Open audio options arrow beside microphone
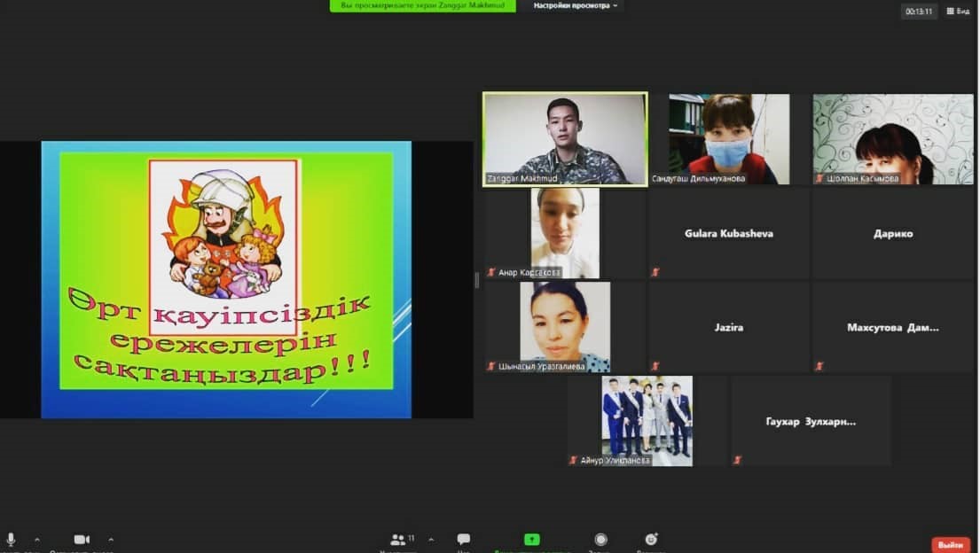This screenshot has height=553, width=980. coord(36,539)
